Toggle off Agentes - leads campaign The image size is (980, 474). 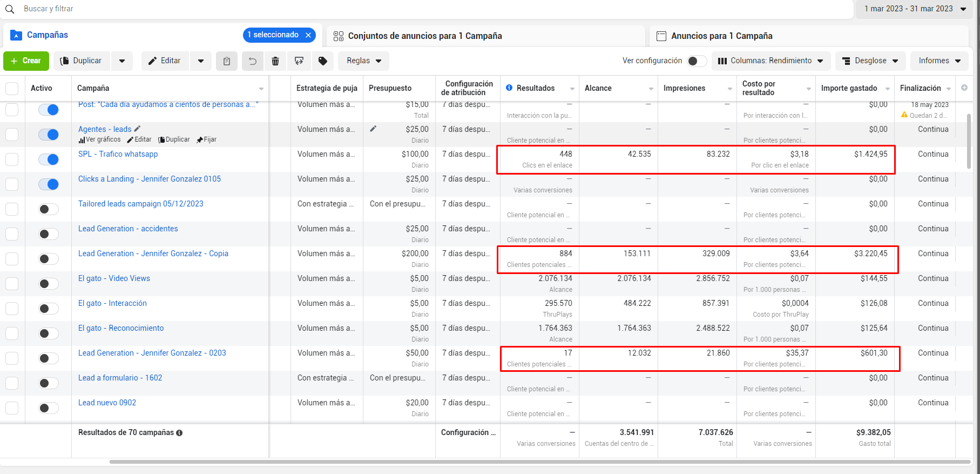click(48, 135)
